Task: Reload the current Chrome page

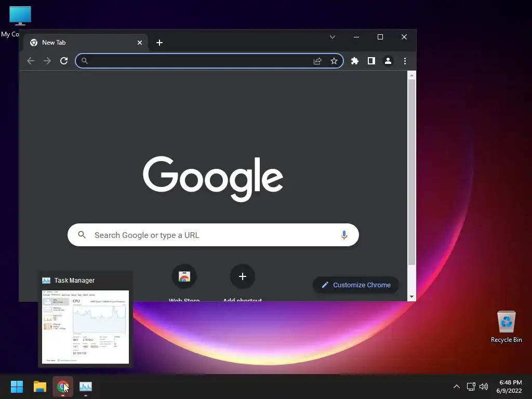Action: tap(64, 61)
